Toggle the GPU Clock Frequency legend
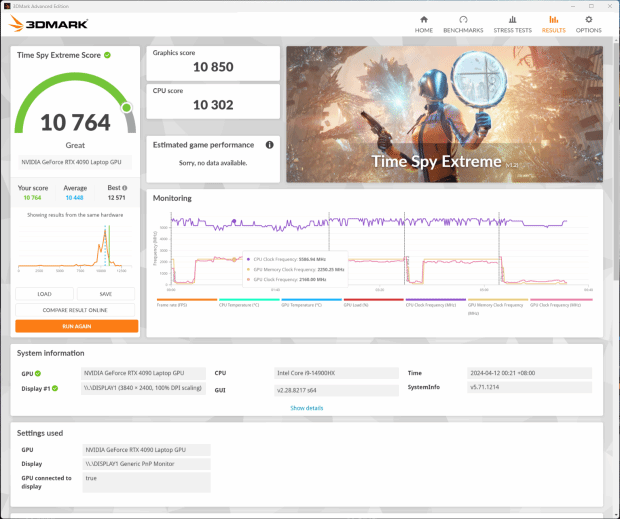The height and width of the screenshot is (519, 620). point(560,302)
